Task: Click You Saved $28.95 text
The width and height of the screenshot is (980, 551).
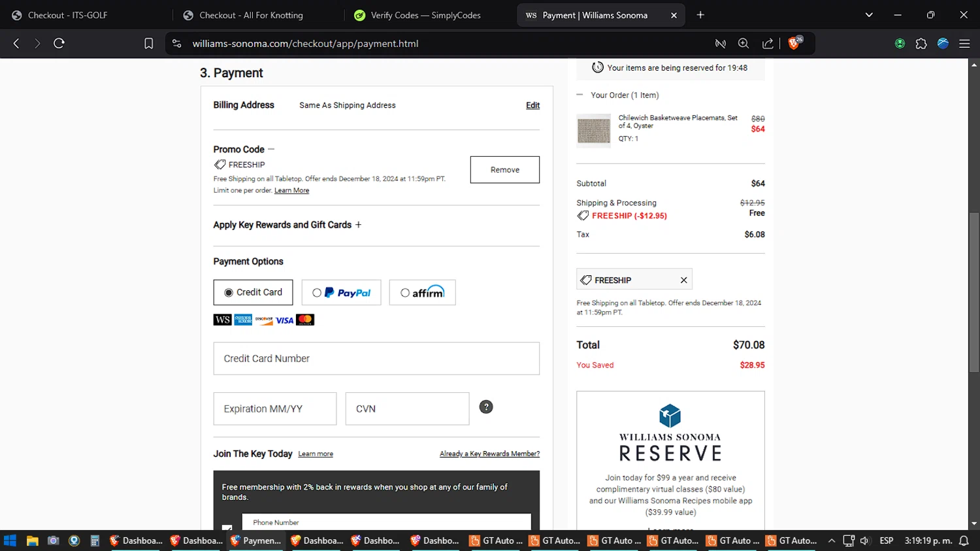Action: coord(670,365)
